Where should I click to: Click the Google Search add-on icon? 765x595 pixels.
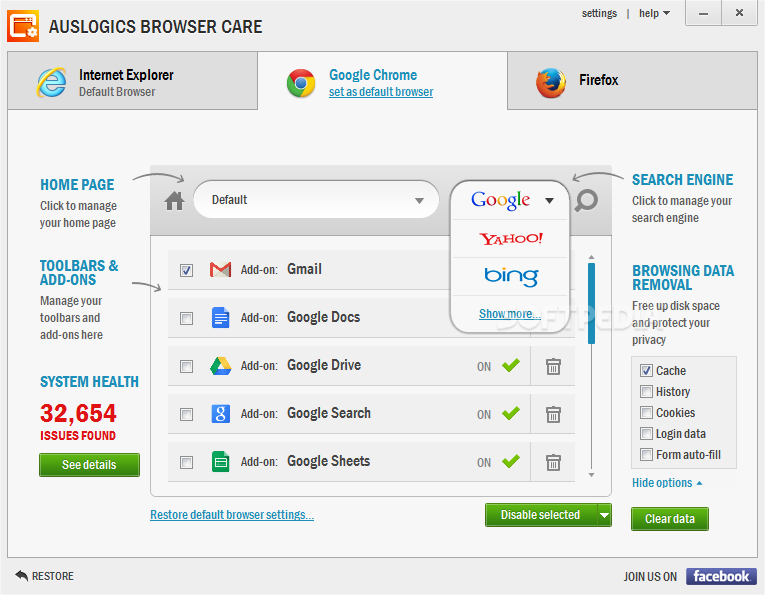pos(221,414)
